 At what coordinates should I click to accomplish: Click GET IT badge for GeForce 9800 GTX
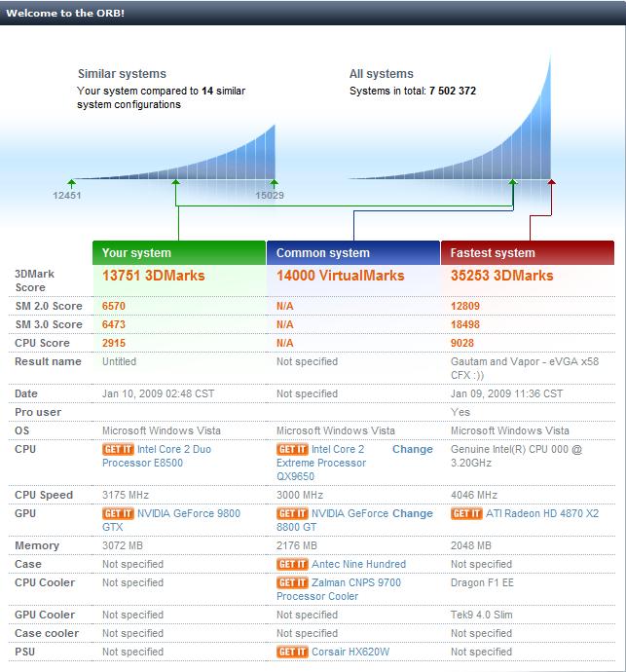[118, 513]
